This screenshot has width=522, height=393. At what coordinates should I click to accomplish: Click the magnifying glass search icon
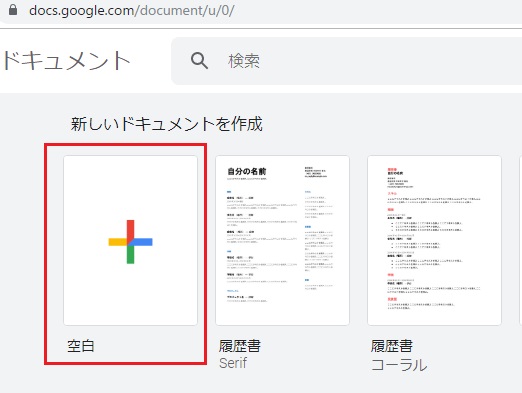pyautogui.click(x=199, y=61)
